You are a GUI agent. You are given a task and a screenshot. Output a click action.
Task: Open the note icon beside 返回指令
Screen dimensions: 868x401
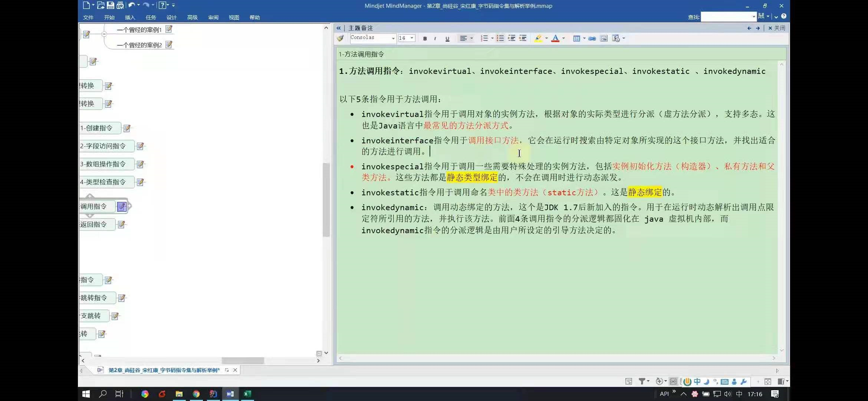pos(121,224)
